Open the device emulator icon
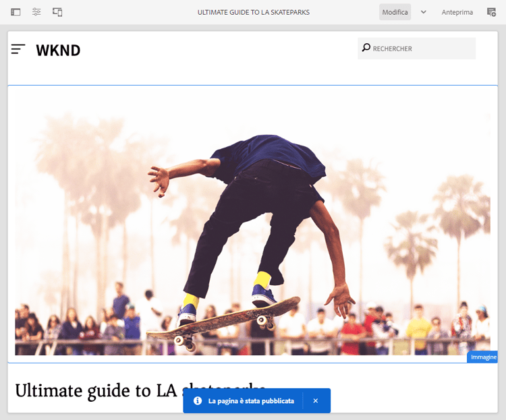 pyautogui.click(x=57, y=12)
